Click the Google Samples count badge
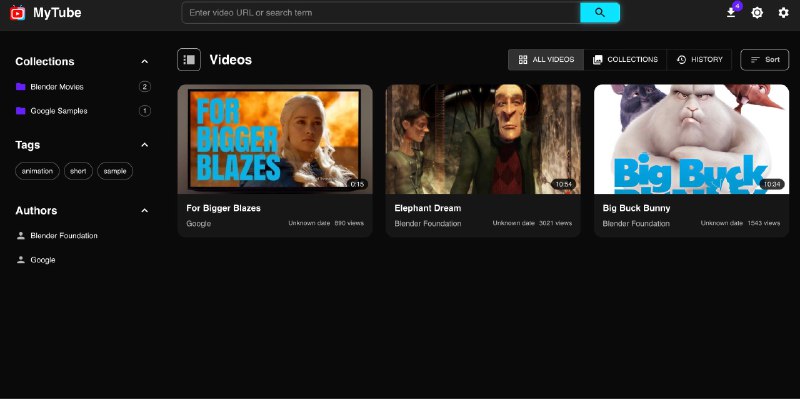This screenshot has height=399, width=800. [x=144, y=111]
